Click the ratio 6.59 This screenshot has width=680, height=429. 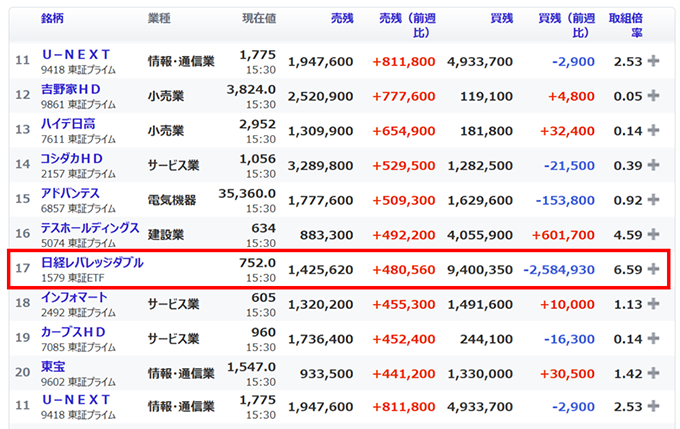[x=628, y=270]
